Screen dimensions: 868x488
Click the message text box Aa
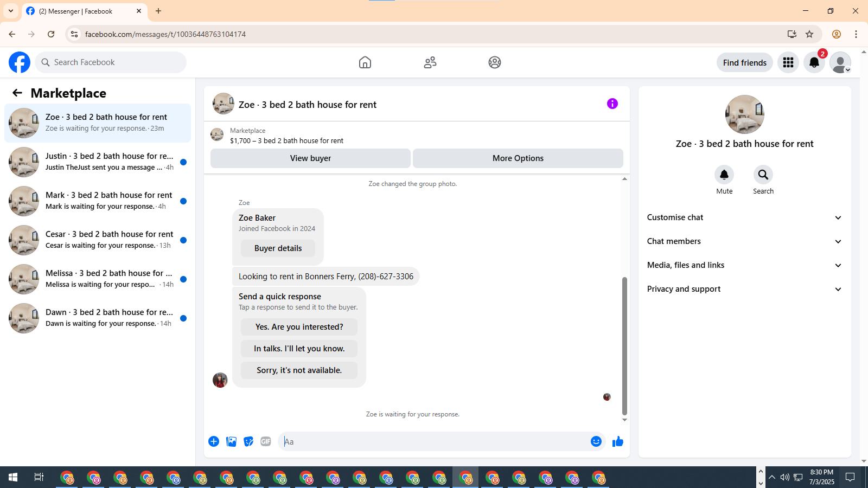[434, 441]
